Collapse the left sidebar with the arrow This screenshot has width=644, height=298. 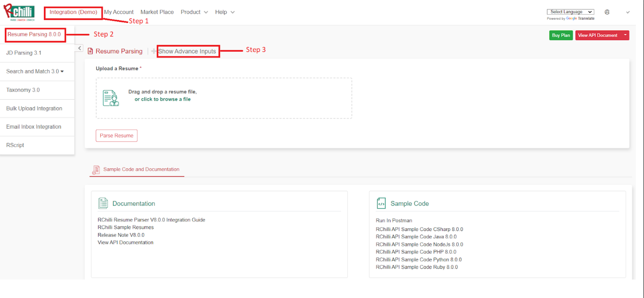pyautogui.click(x=79, y=48)
